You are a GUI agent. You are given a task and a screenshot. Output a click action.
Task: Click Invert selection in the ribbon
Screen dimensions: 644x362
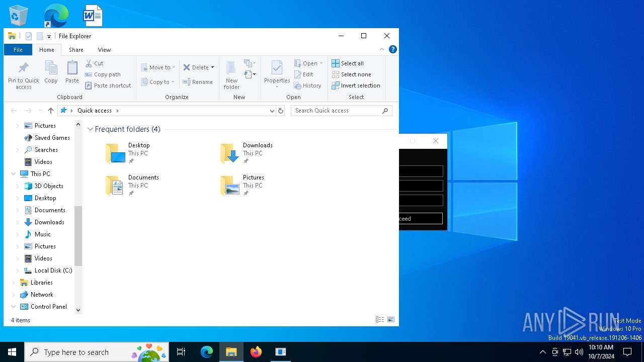356,85
